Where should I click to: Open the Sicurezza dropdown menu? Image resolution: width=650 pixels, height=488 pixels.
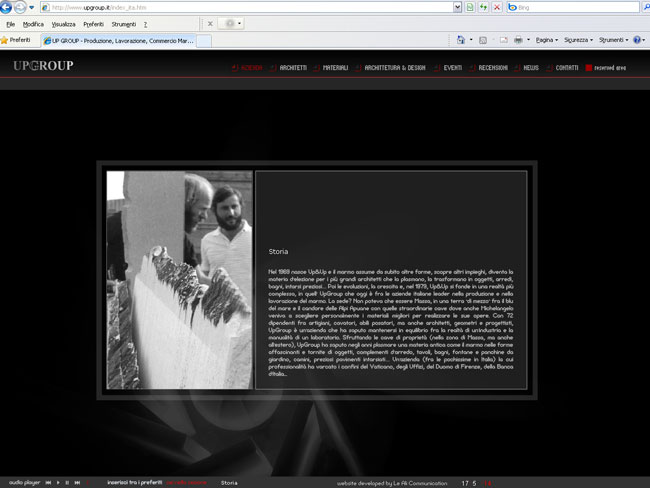tap(578, 40)
